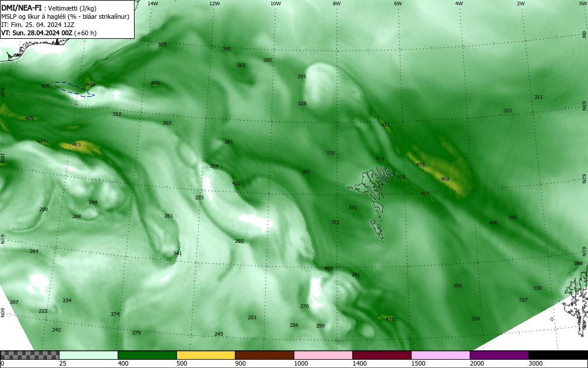Click the 8W longitude label
588x368 pixels.
[337, 4]
